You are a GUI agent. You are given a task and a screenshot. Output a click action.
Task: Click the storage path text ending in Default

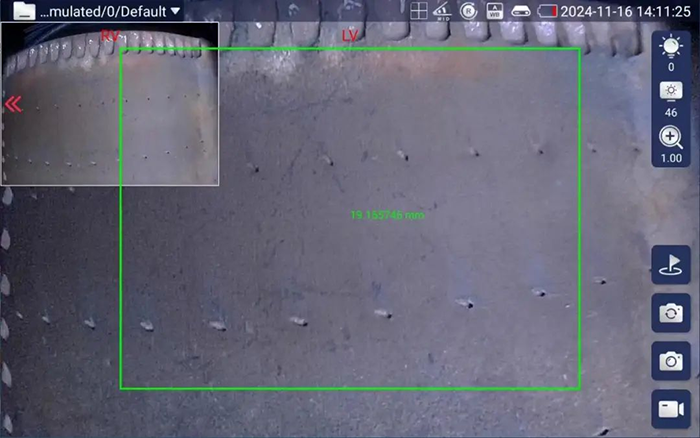102,11
